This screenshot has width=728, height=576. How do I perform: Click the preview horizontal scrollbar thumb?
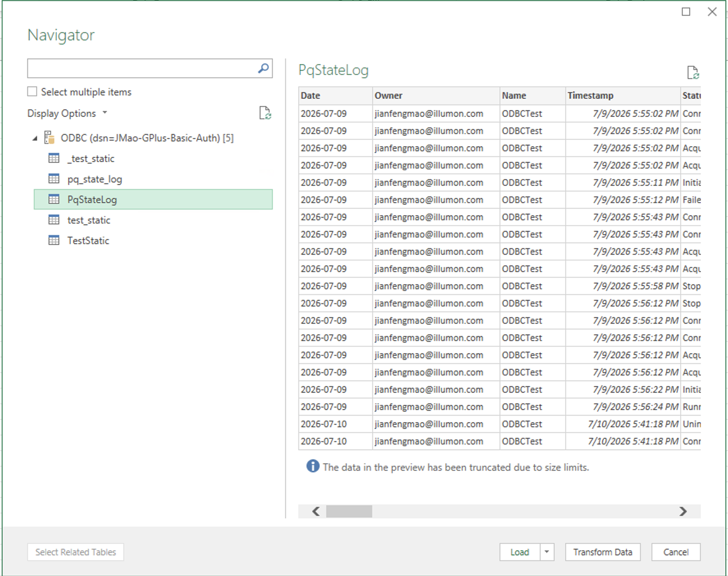tap(349, 511)
